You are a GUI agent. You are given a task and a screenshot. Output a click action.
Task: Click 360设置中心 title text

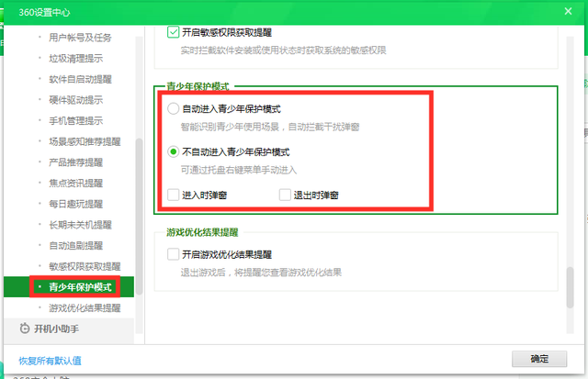point(44,12)
